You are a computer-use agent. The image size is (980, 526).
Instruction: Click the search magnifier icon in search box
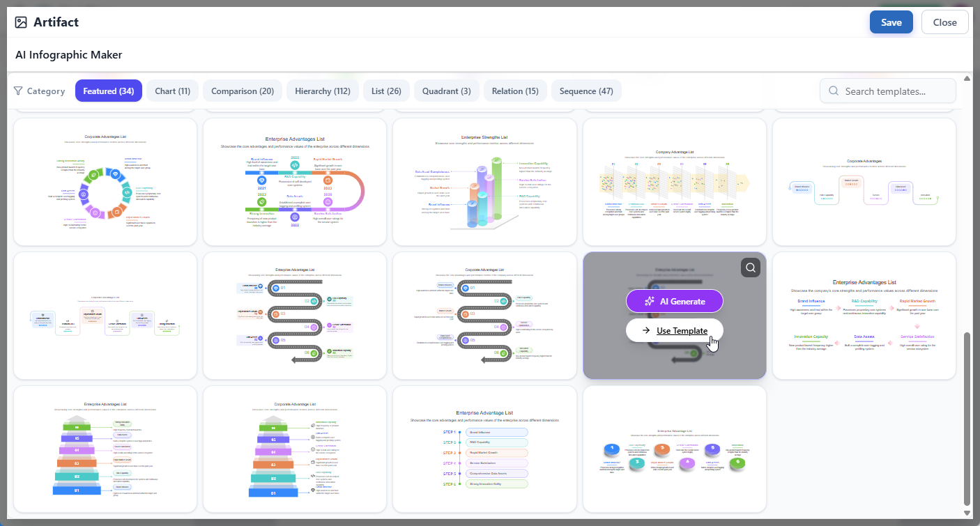[833, 91]
